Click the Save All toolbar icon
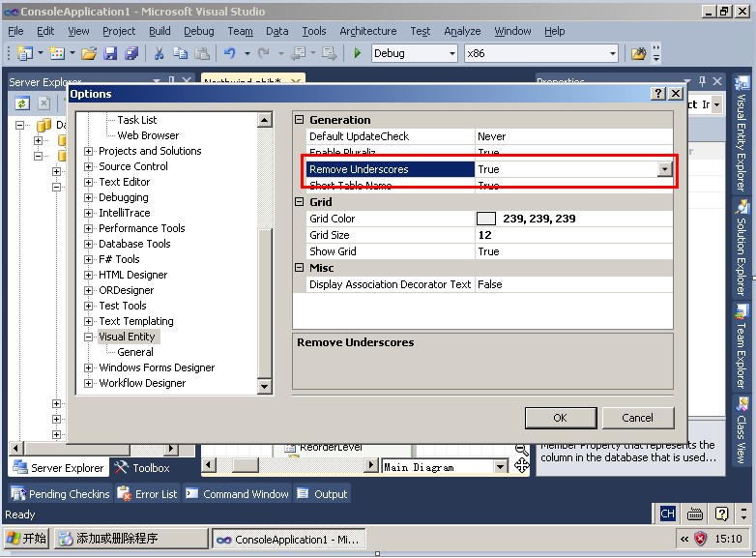Screen dimensions: 756x558 pos(131,53)
